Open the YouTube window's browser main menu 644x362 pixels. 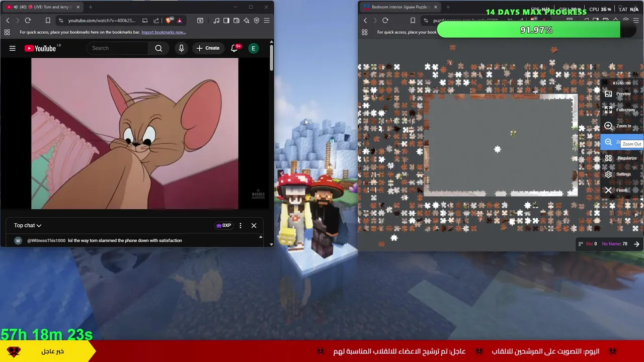(267, 21)
